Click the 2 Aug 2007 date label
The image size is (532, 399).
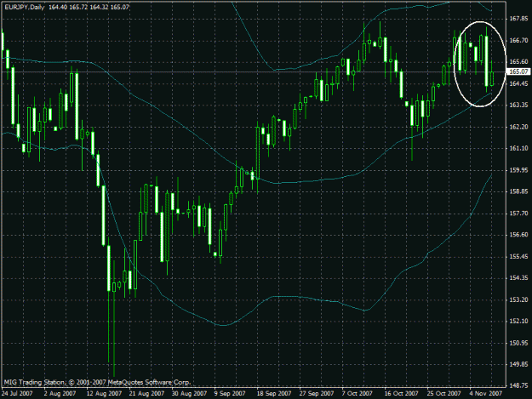click(60, 393)
